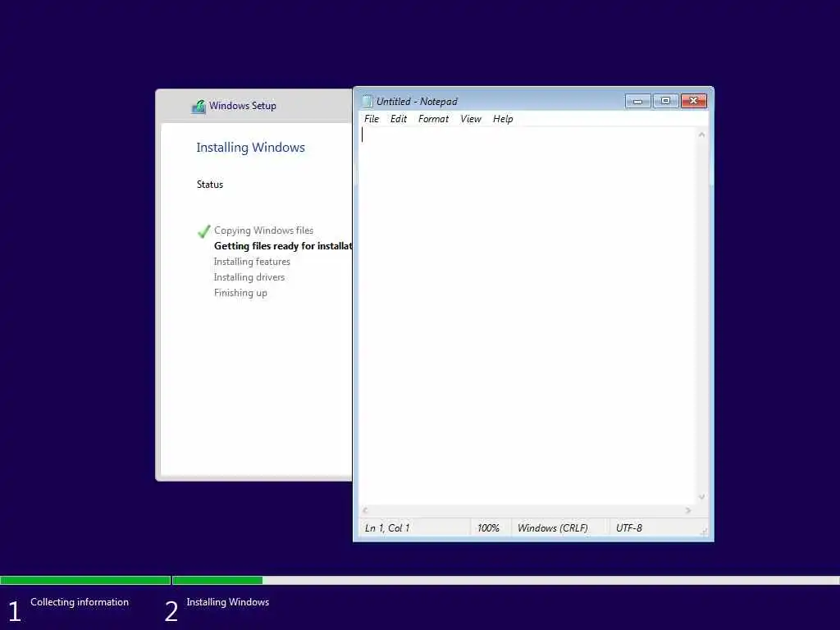Click the horizontal scrollbar right arrow in Notepad
The width and height of the screenshot is (840, 630).
click(688, 510)
